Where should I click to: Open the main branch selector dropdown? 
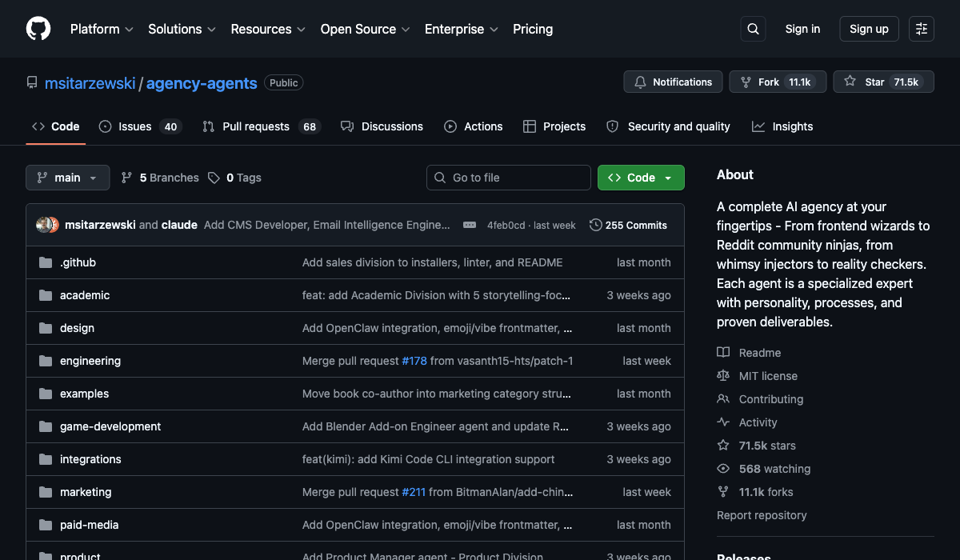(67, 178)
